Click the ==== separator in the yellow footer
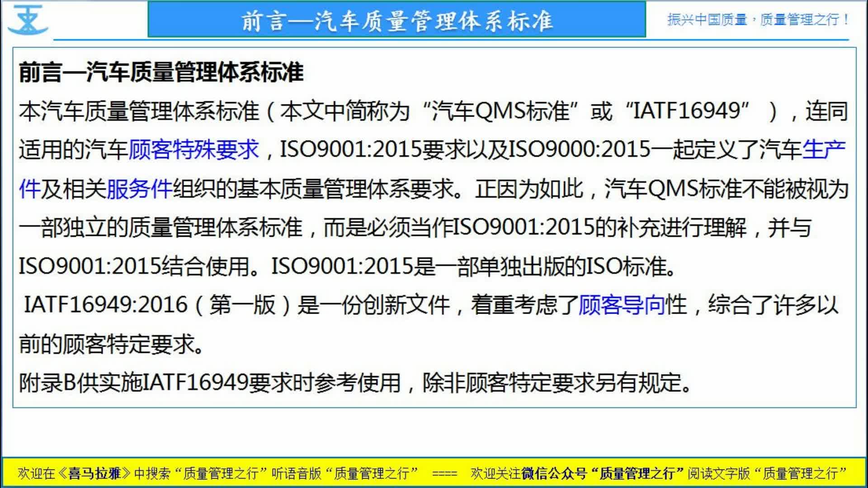 [x=445, y=474]
